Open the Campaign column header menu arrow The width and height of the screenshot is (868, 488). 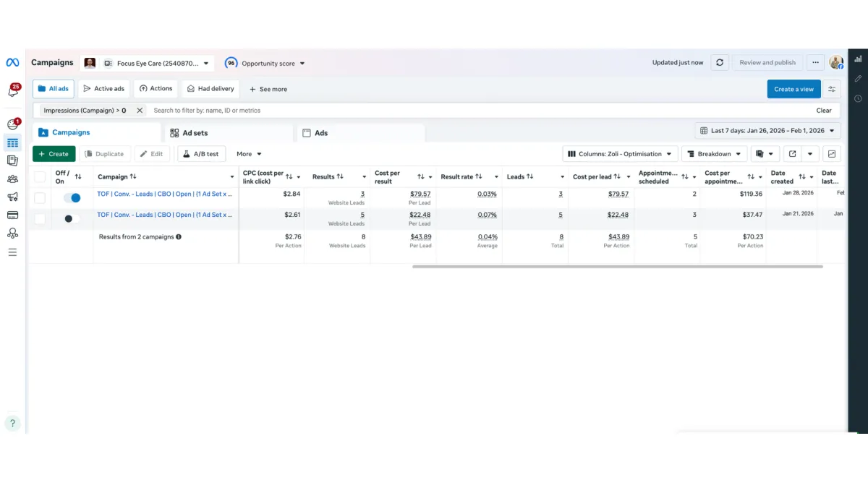tap(232, 177)
